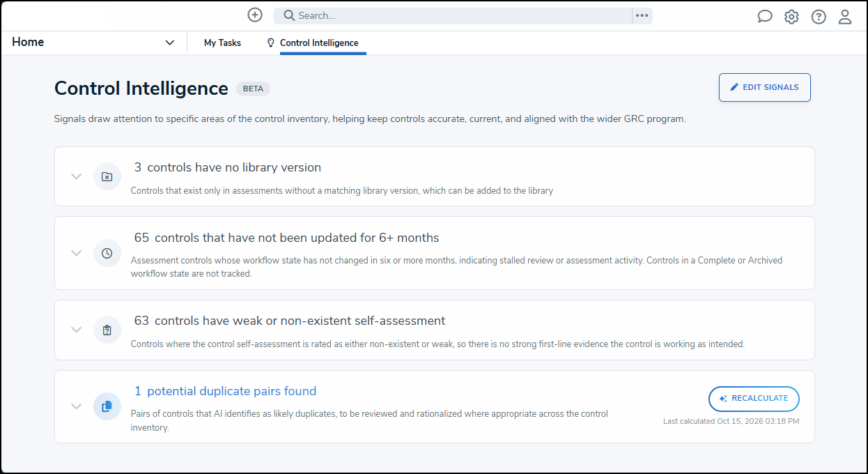
Task: Click the folder icon for no library version
Action: coord(107,176)
